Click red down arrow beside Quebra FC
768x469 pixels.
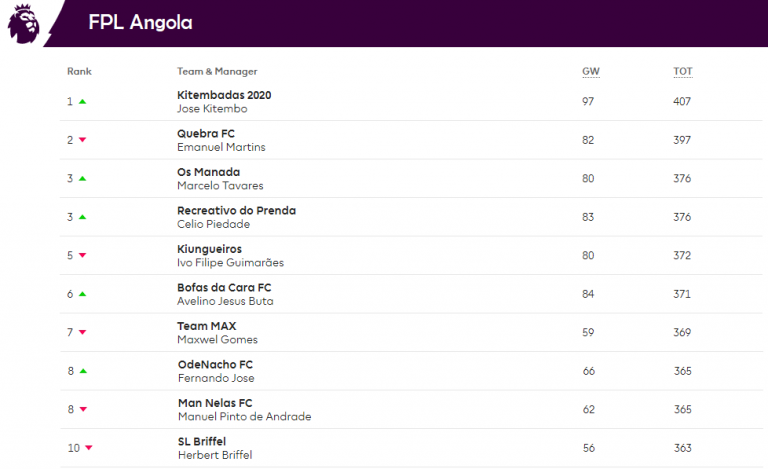pyautogui.click(x=83, y=140)
